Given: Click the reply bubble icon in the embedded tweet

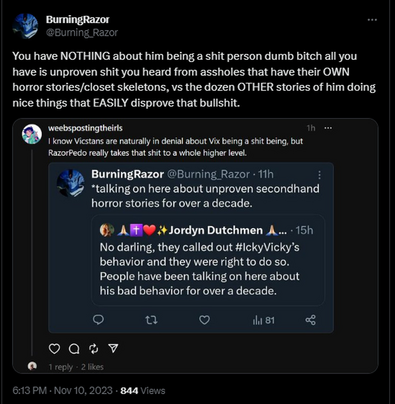Looking at the screenshot, I should [98, 320].
